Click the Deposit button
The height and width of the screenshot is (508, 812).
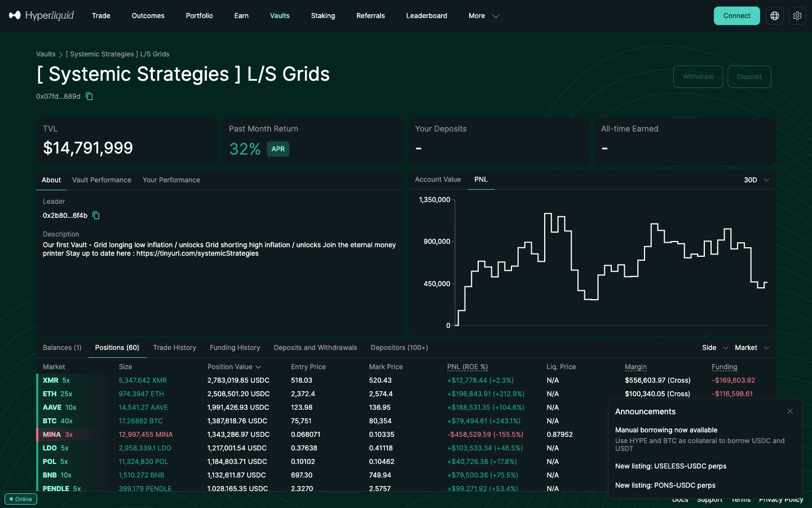(x=749, y=77)
